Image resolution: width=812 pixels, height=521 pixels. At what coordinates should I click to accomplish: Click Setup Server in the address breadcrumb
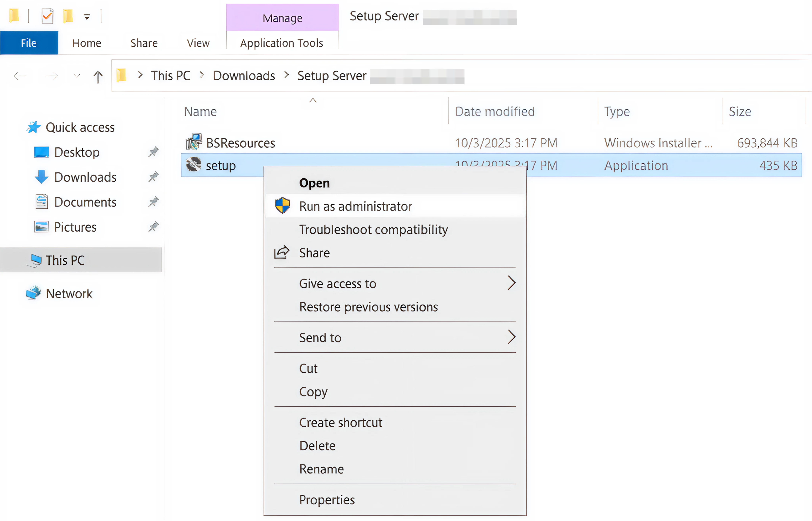coord(332,76)
